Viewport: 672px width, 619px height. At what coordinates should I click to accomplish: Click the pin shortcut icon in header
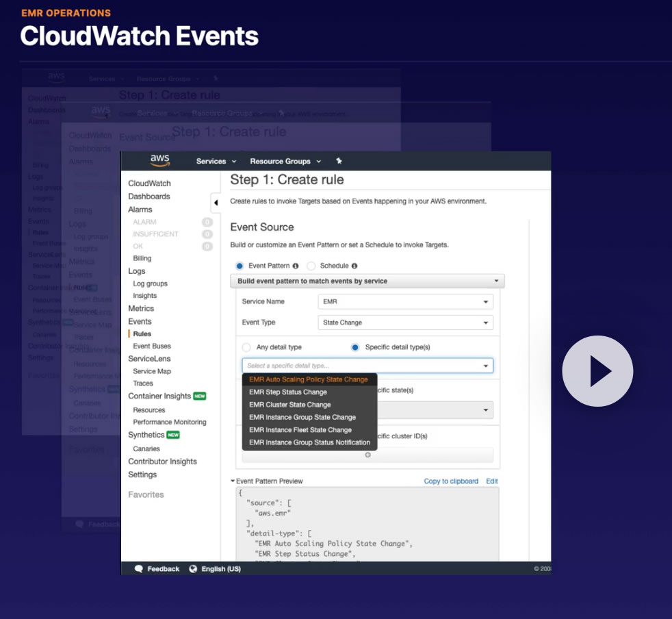[x=339, y=161]
